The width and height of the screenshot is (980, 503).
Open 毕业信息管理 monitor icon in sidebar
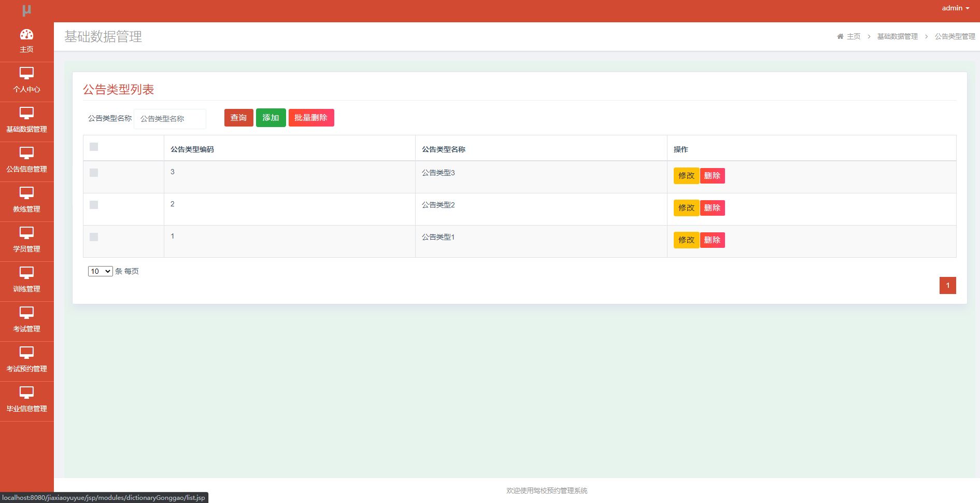pyautogui.click(x=26, y=393)
